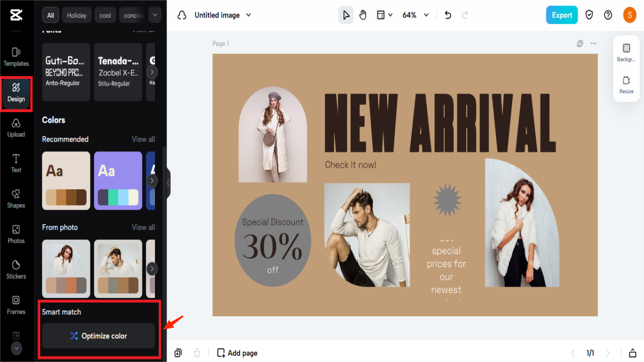644x362 pixels.
Task: Open the Stickers panel
Action: tap(16, 270)
